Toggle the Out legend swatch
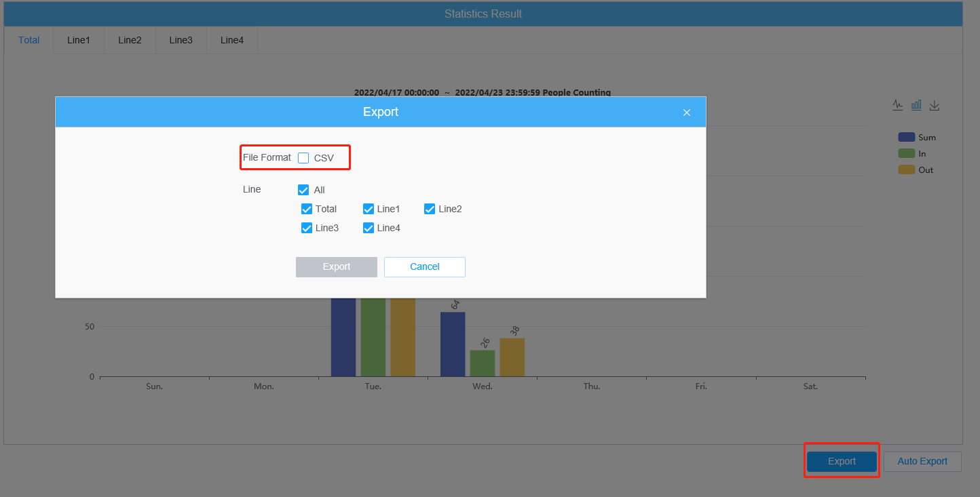980x497 pixels. [x=907, y=170]
